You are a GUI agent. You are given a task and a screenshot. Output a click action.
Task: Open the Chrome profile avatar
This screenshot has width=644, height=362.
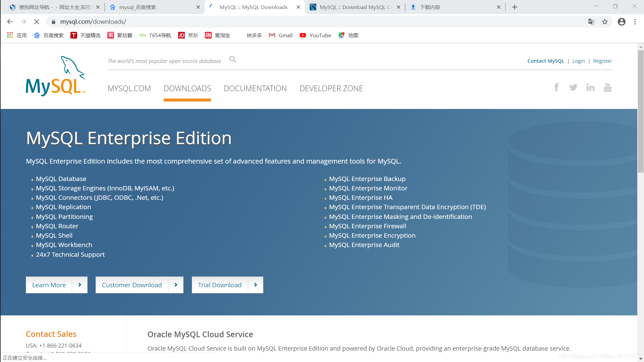click(622, 22)
